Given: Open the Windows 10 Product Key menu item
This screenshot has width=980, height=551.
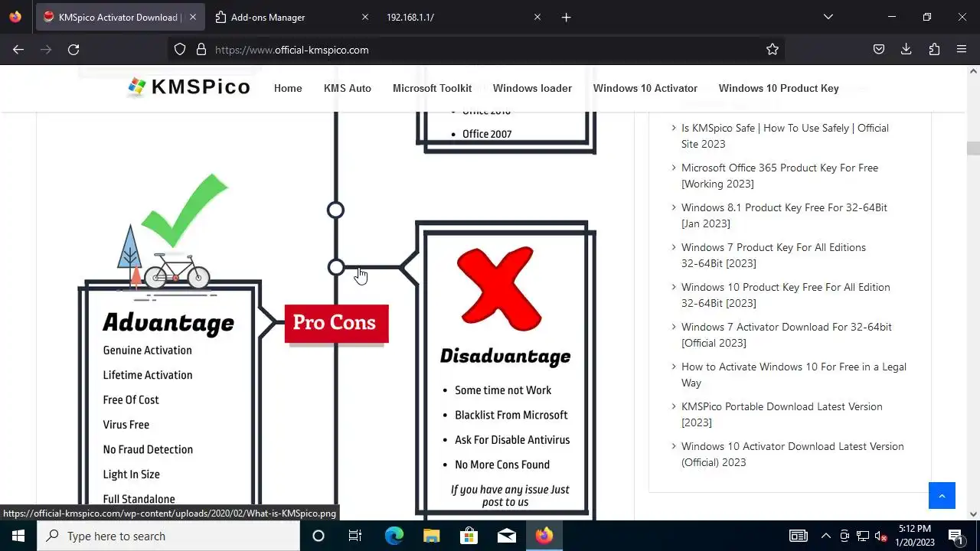Looking at the screenshot, I should click(779, 88).
